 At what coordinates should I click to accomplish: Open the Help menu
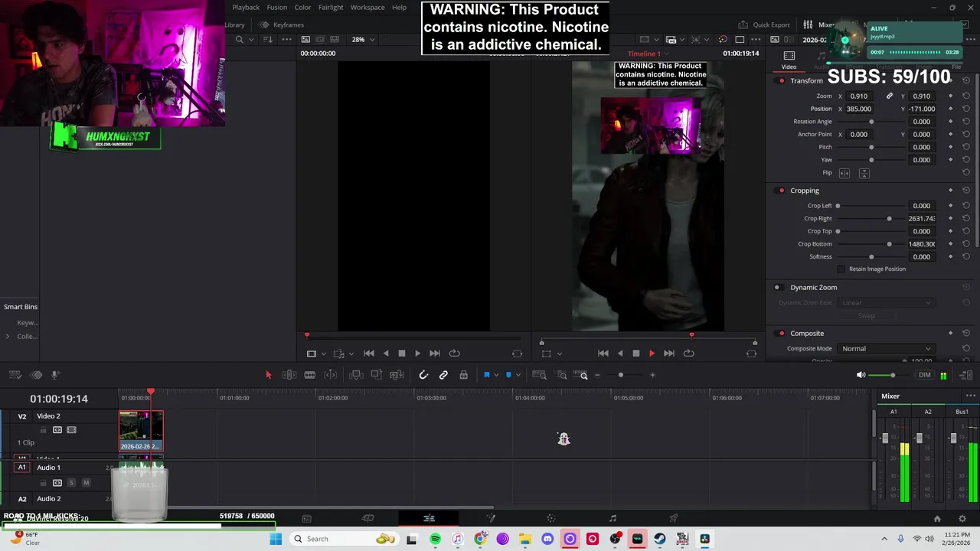coord(399,7)
